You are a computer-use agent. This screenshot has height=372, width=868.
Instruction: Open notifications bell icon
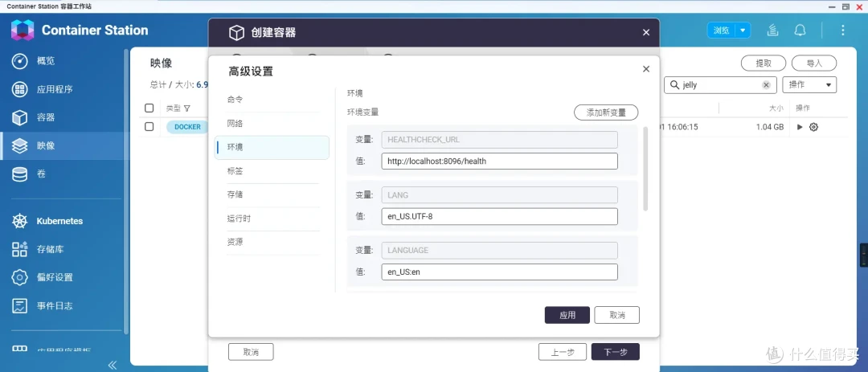(x=800, y=31)
